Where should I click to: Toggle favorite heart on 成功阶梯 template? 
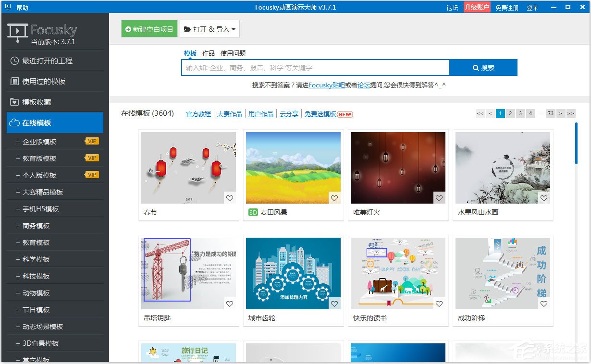[x=544, y=303]
